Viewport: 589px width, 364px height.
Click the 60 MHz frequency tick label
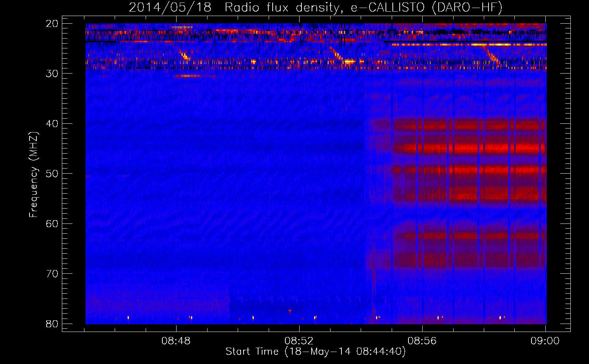tap(52, 223)
